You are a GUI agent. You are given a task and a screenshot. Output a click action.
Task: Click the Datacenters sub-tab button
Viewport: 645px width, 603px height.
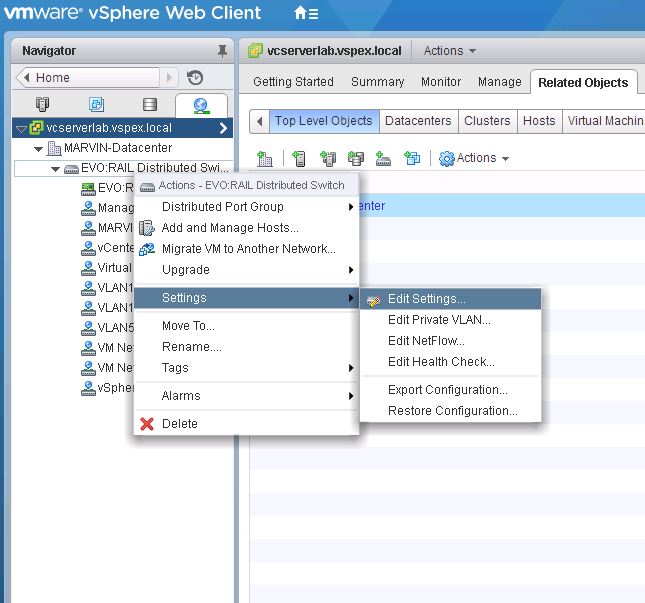pos(418,121)
